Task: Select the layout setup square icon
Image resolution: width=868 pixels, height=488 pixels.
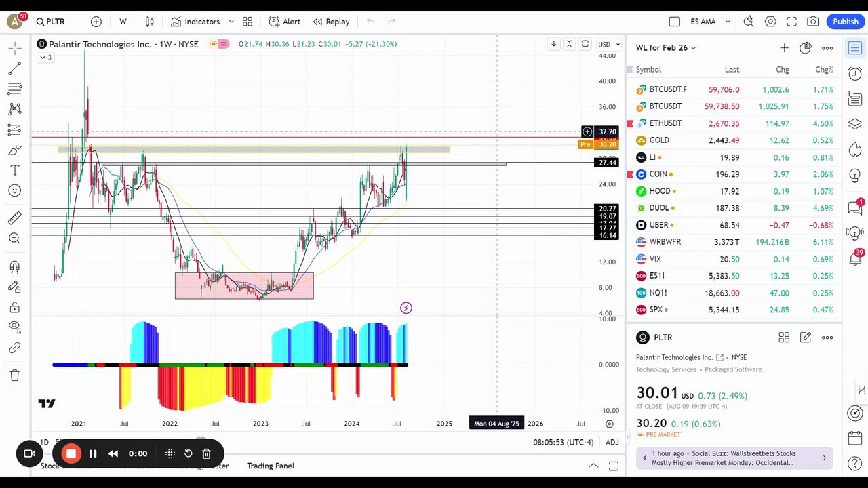Action: coord(674,22)
